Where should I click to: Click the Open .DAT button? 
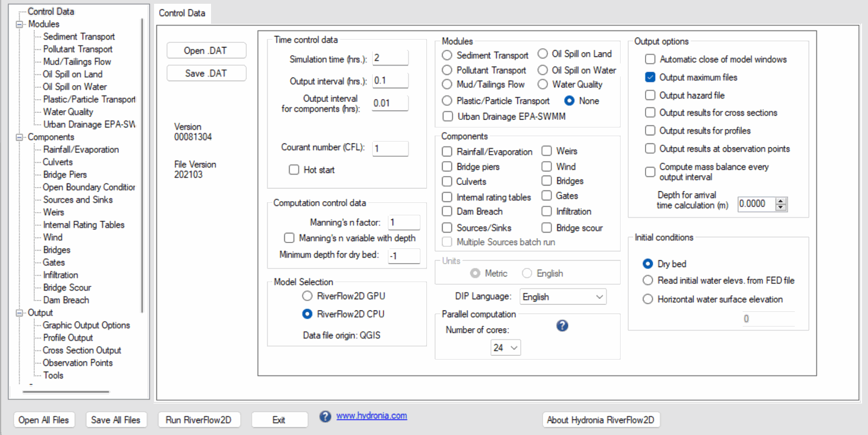click(206, 50)
